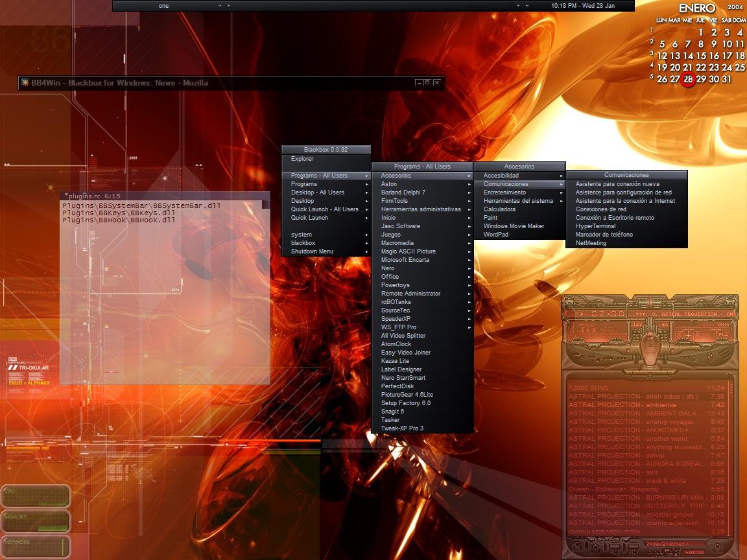This screenshot has width=747, height=560.
Task: Expand the system submenu in Blackbox menu
Action: [x=326, y=235]
